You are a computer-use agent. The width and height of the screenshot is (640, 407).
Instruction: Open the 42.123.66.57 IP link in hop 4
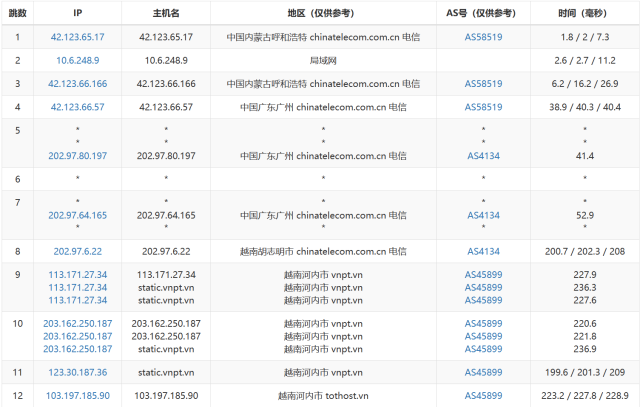point(78,107)
